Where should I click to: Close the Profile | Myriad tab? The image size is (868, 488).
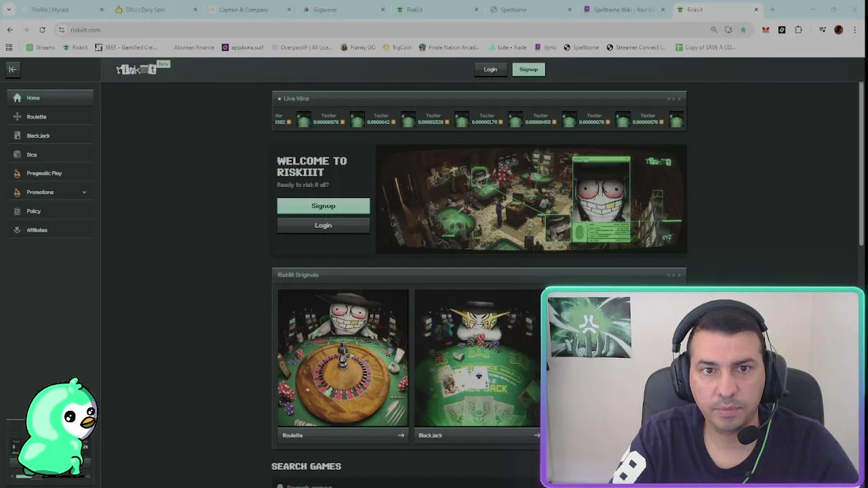click(102, 9)
